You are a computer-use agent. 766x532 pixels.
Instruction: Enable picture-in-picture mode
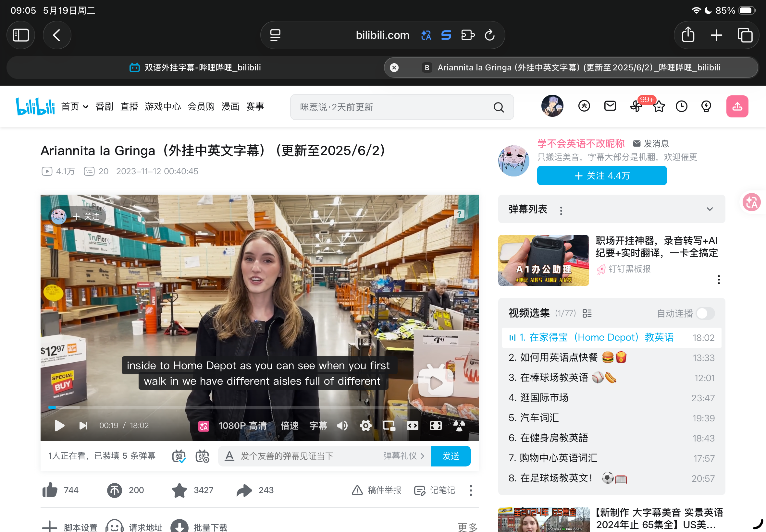[x=389, y=426]
